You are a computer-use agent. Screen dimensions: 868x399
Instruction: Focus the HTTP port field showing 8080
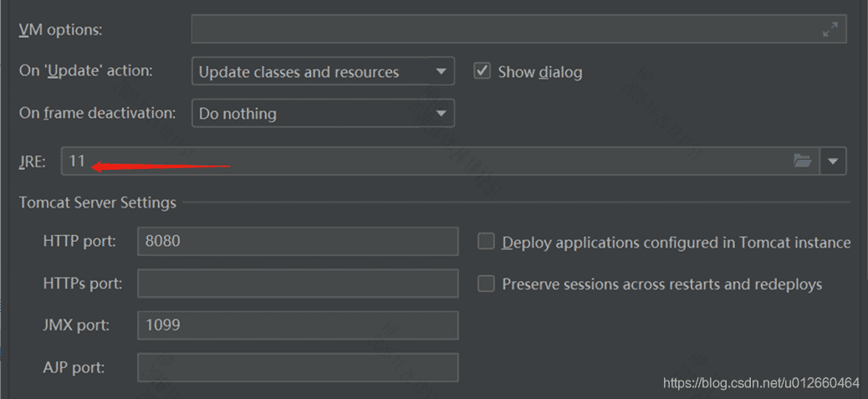298,242
